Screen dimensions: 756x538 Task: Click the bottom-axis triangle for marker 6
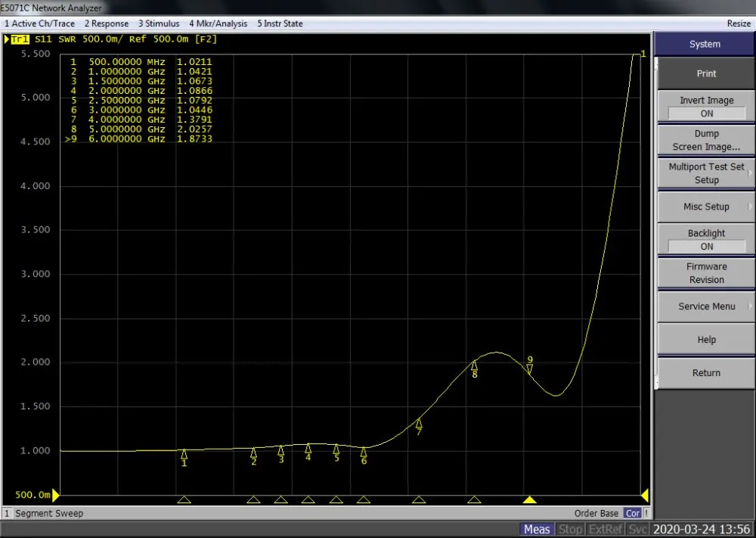pos(364,500)
